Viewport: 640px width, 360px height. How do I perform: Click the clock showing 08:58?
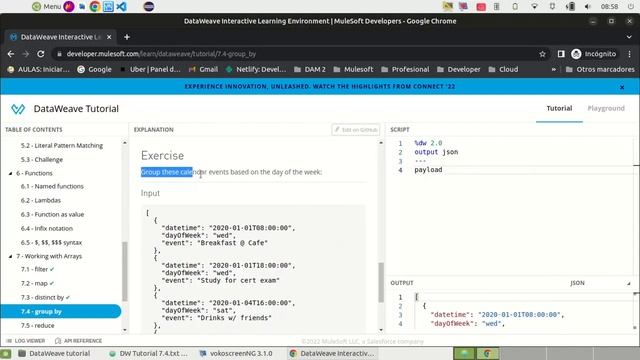(x=609, y=6)
